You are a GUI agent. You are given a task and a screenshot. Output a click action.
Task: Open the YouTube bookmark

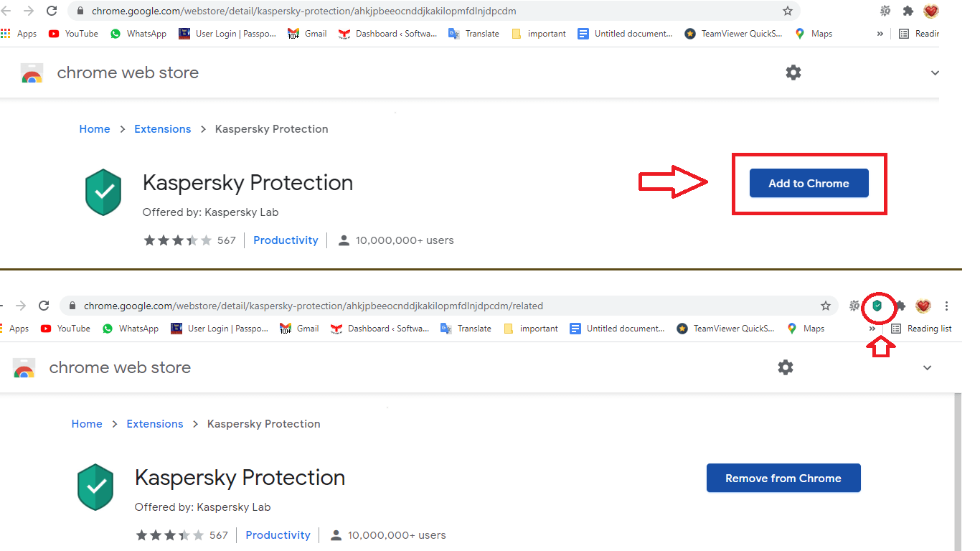[x=72, y=33]
